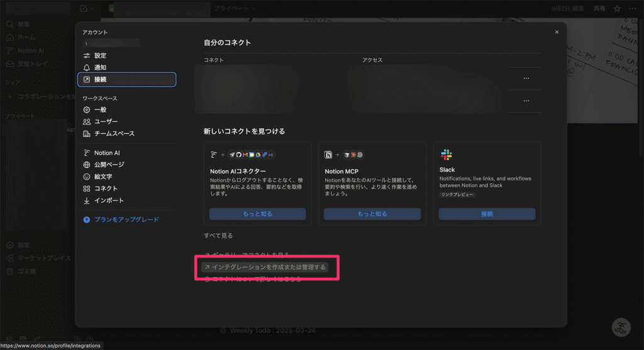Select the 公開ページ globe item

pos(109,165)
